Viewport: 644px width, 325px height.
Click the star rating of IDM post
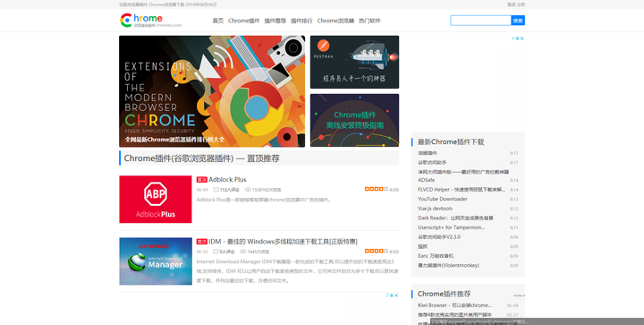pyautogui.click(x=377, y=251)
